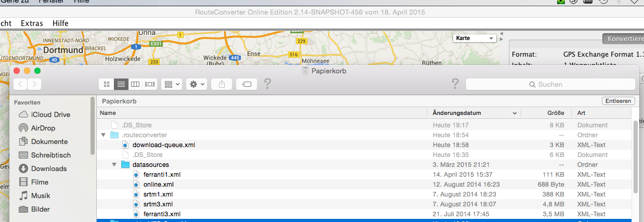
Task: Switch Finder to list view
Action: click(121, 84)
